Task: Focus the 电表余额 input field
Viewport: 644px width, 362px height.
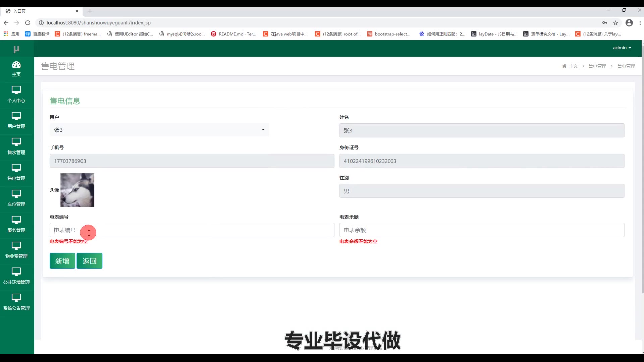Action: tap(482, 230)
